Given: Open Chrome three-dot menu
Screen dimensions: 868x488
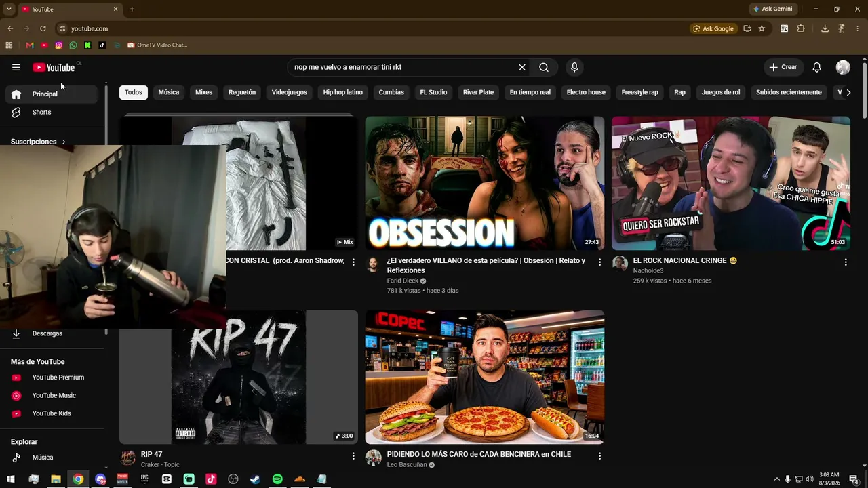Looking at the screenshot, I should click(858, 28).
